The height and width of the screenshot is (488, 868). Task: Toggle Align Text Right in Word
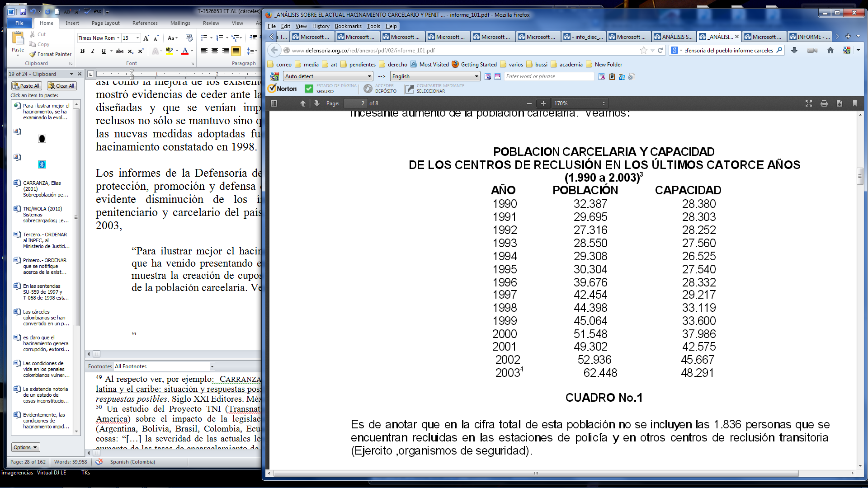coord(225,51)
